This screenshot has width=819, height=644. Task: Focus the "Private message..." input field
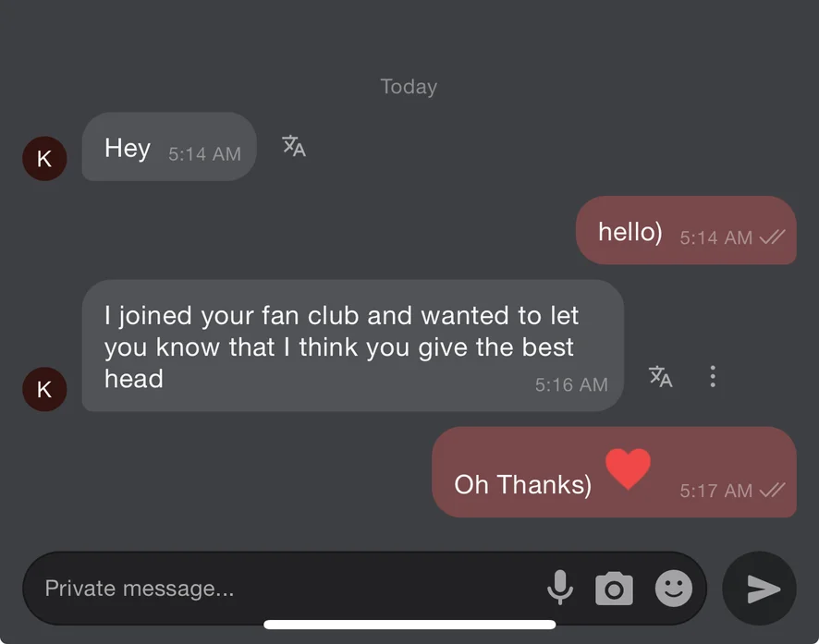(x=277, y=589)
